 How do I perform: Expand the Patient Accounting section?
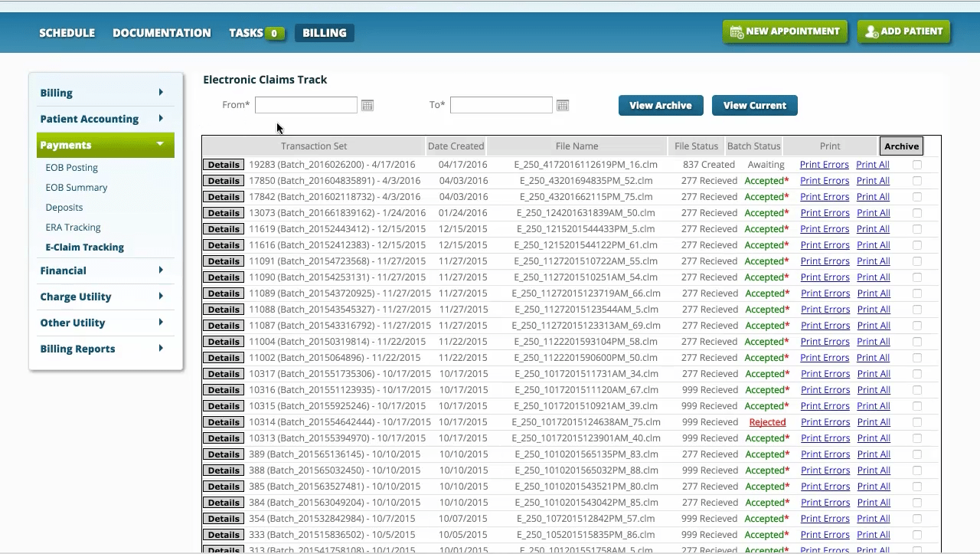106,119
